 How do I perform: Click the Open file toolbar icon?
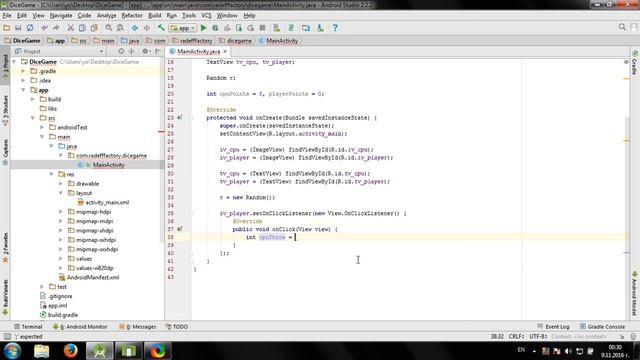pyautogui.click(x=7, y=28)
